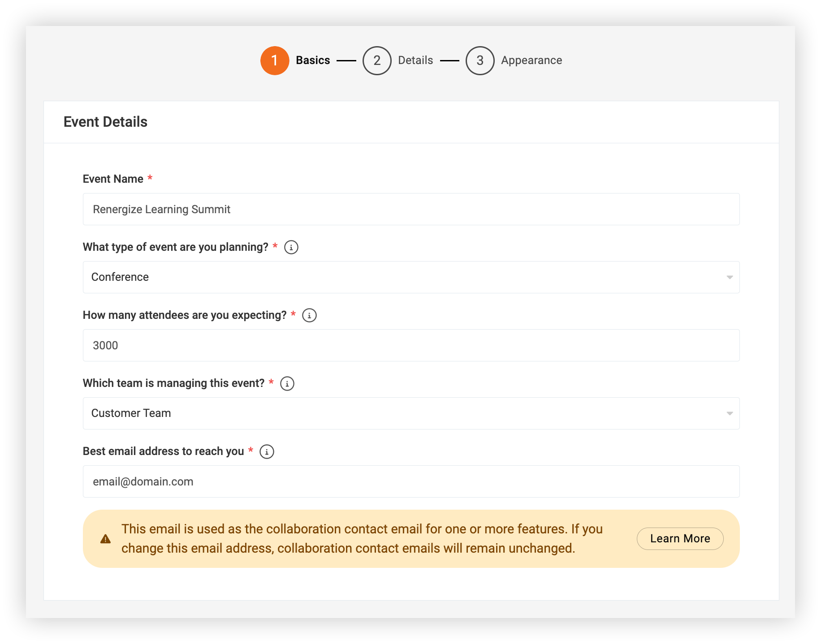This screenshot has width=821, height=644.
Task: Click the warning triangle icon in alert
Action: 105,539
